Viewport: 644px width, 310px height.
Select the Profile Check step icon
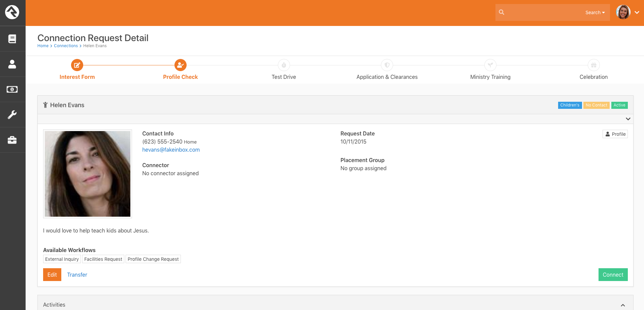(x=181, y=65)
